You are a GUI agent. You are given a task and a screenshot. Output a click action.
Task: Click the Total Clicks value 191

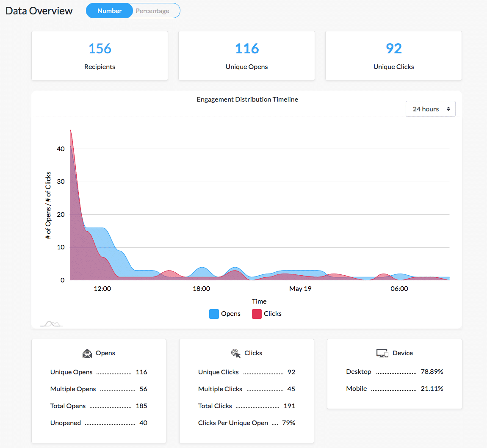point(290,406)
